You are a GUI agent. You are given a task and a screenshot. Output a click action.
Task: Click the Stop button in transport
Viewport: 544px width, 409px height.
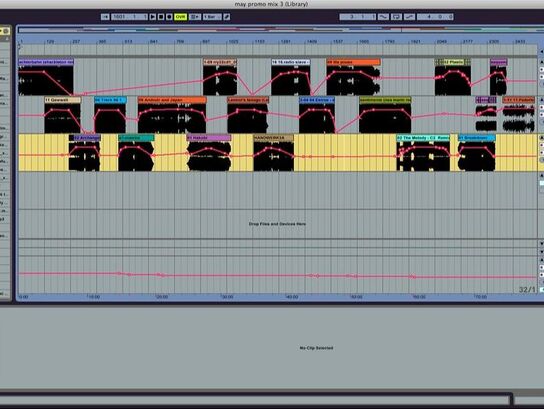point(161,17)
